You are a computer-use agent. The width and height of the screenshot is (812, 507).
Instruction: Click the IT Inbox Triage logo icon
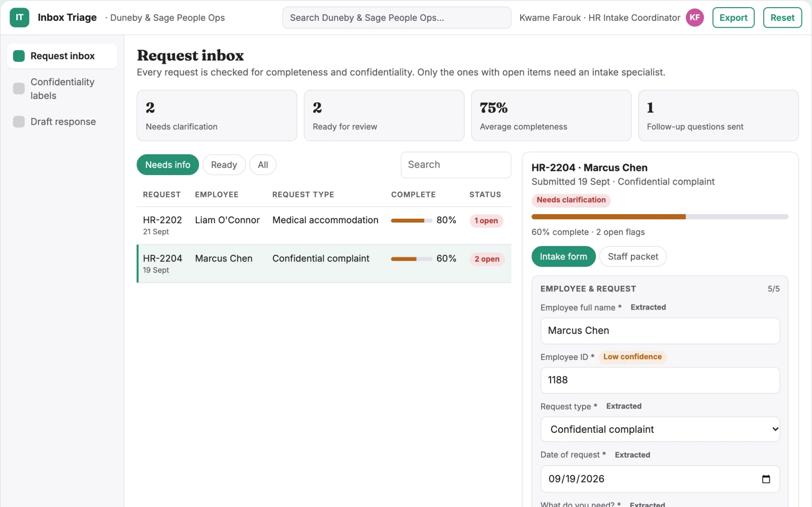click(19, 17)
